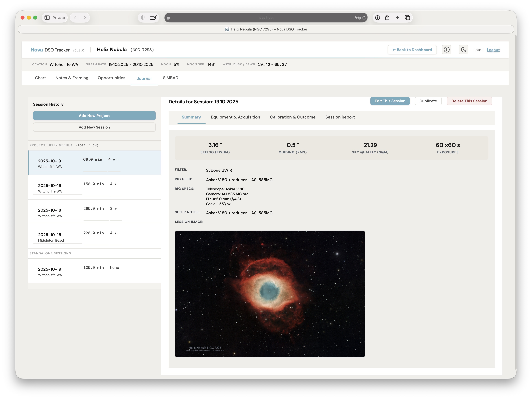Reload page using refresh icon
The height and width of the screenshot is (399, 532).
point(364,18)
